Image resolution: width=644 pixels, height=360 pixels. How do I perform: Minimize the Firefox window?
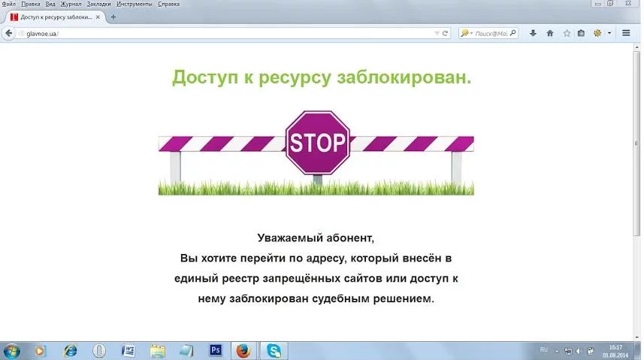597,4
